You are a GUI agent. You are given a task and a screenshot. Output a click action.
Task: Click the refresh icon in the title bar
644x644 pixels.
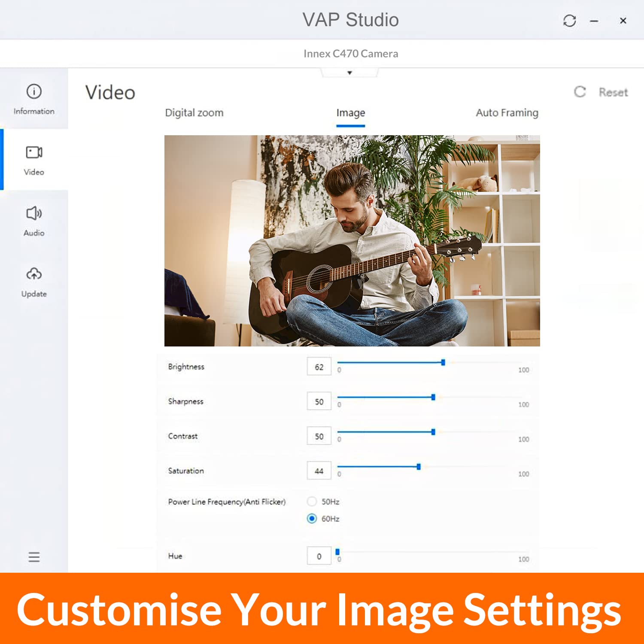(570, 21)
